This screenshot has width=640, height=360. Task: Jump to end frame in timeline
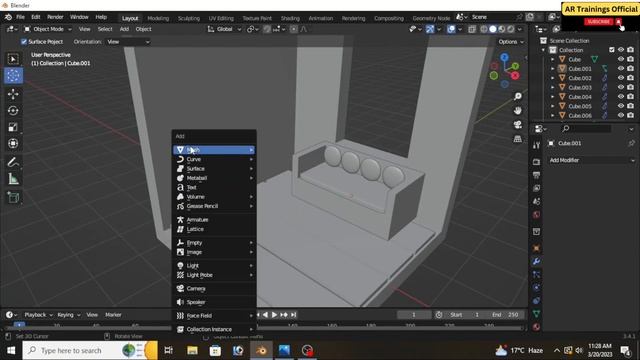pyautogui.click(x=293, y=315)
